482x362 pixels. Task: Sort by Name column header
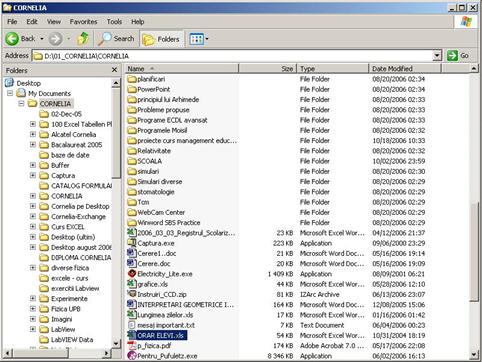click(x=182, y=69)
